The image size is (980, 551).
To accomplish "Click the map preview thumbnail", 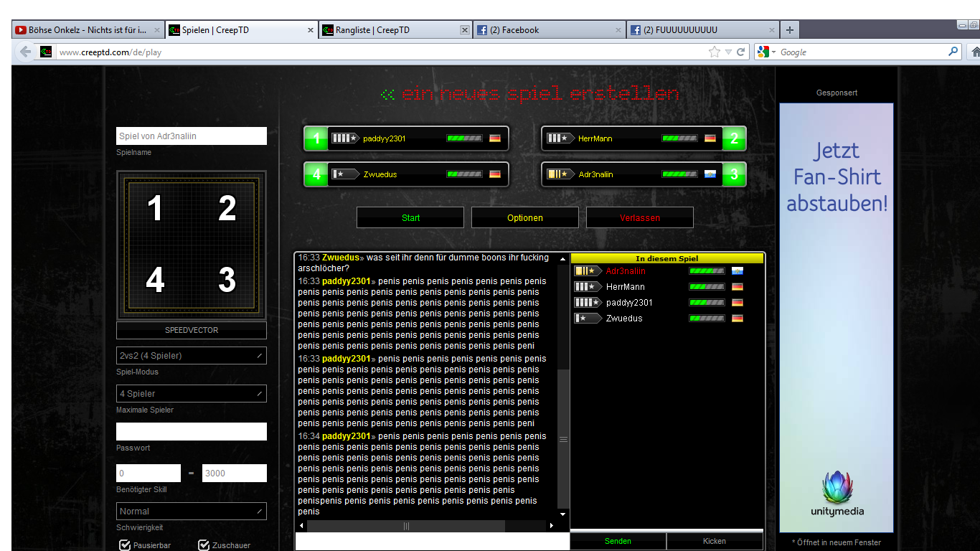I will point(192,245).
